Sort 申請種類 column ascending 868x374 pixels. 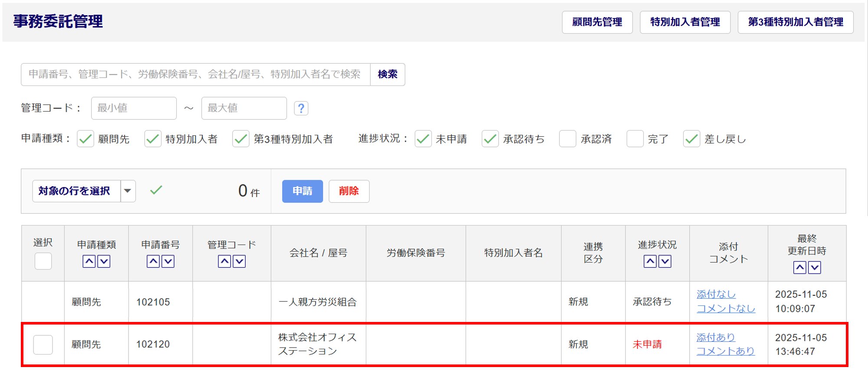[89, 261]
